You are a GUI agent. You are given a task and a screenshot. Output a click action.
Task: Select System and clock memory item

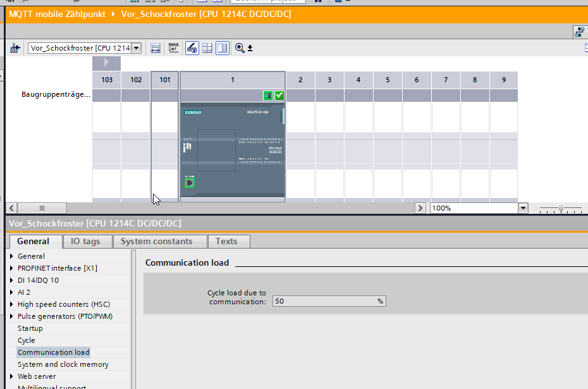63,364
